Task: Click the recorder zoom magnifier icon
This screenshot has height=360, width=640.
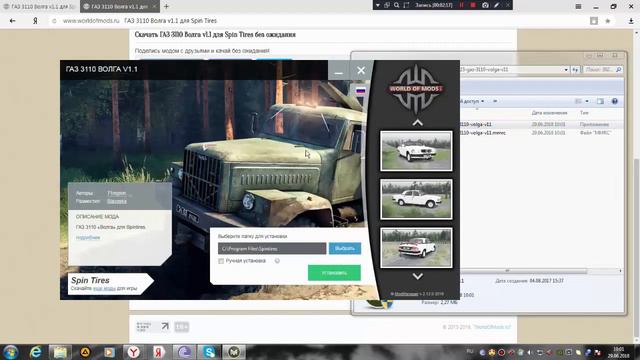Action: click(396, 5)
